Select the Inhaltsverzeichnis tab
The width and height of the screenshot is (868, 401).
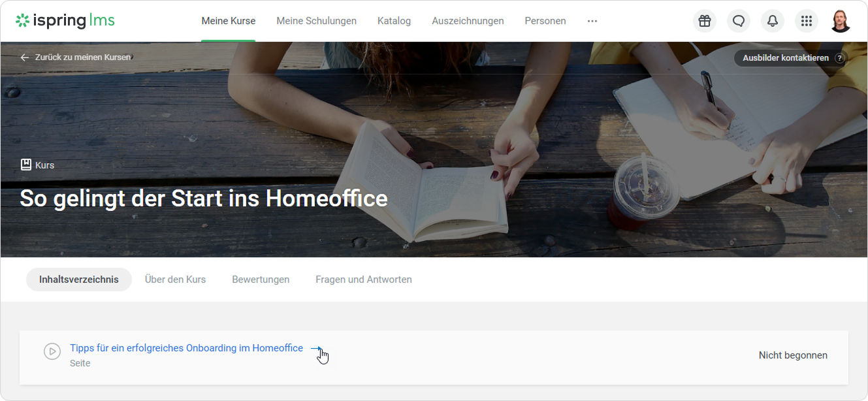coord(79,280)
